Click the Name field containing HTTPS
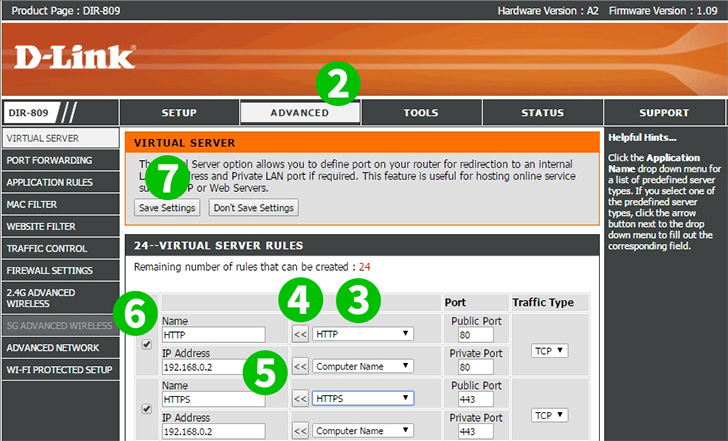This screenshot has height=441, width=728. point(214,399)
